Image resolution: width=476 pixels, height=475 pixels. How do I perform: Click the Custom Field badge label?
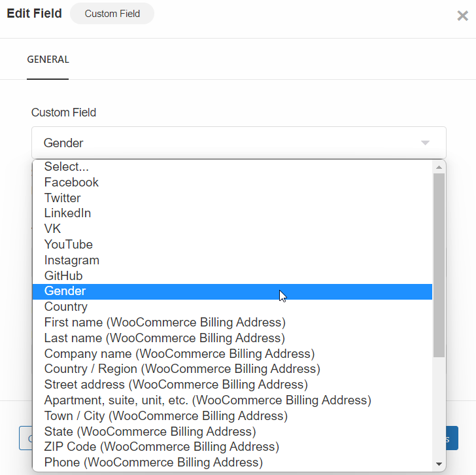click(112, 14)
